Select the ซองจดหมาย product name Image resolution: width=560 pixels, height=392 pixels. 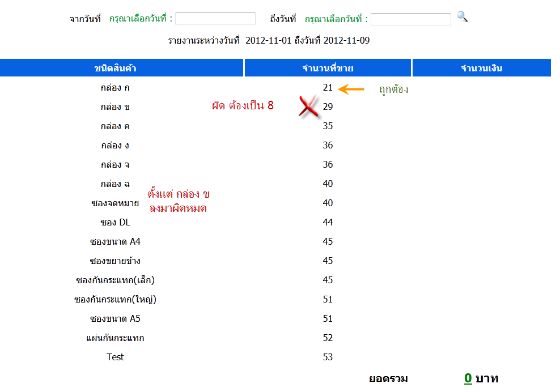(115, 203)
